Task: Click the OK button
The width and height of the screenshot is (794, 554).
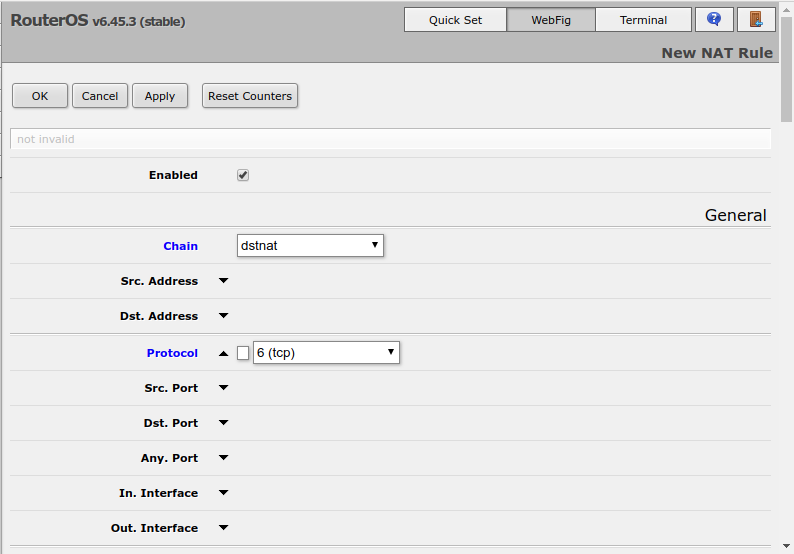Action: tap(40, 96)
